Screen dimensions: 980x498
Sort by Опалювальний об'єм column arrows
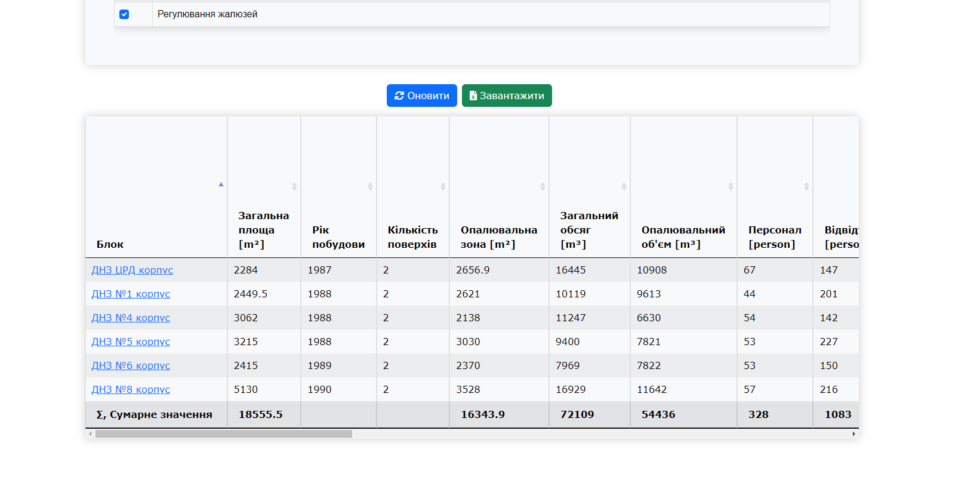pos(731,187)
